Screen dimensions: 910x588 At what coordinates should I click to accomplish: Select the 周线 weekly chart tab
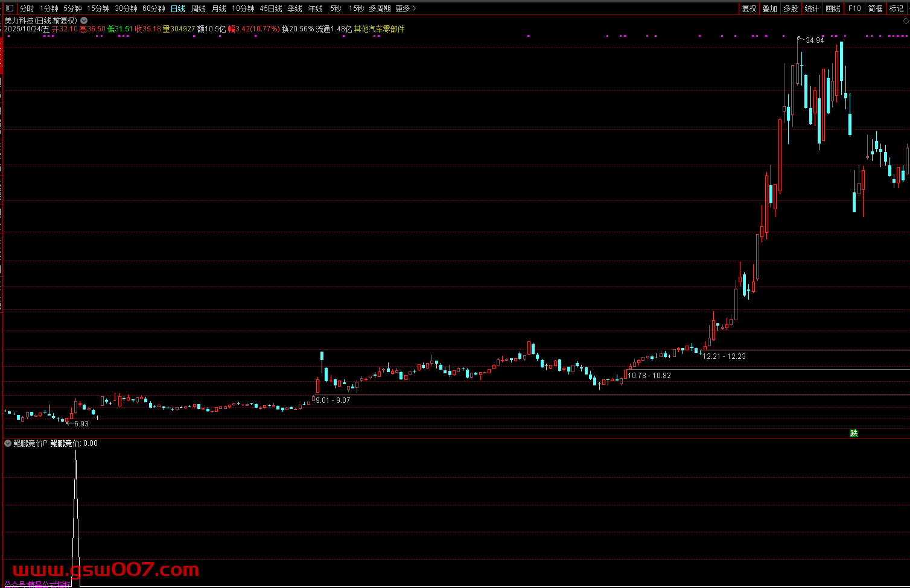click(x=199, y=8)
